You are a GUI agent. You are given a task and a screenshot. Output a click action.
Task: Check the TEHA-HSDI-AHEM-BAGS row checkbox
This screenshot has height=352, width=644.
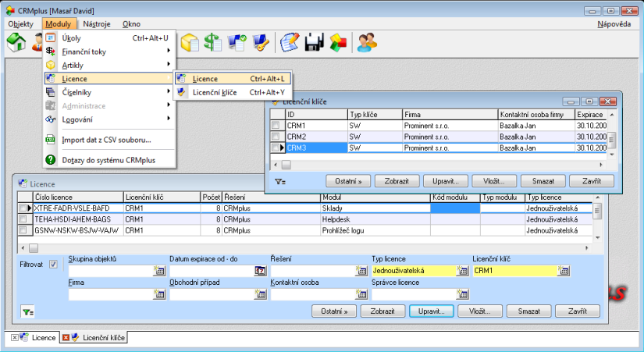pos(23,219)
